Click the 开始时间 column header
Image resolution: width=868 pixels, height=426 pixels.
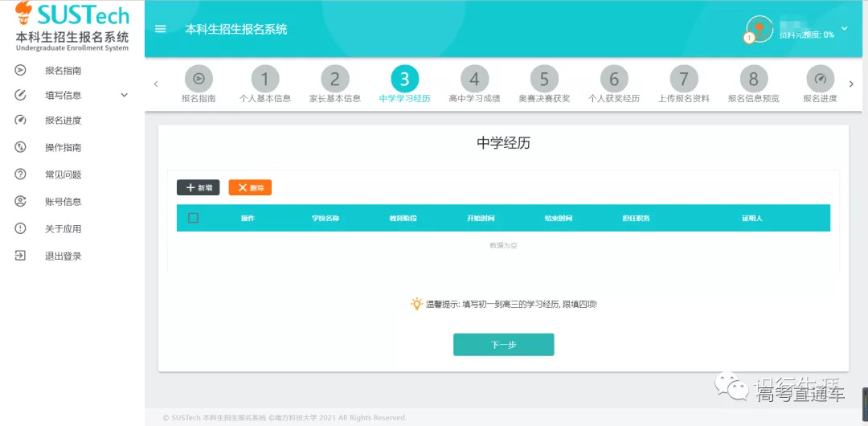[481, 219]
